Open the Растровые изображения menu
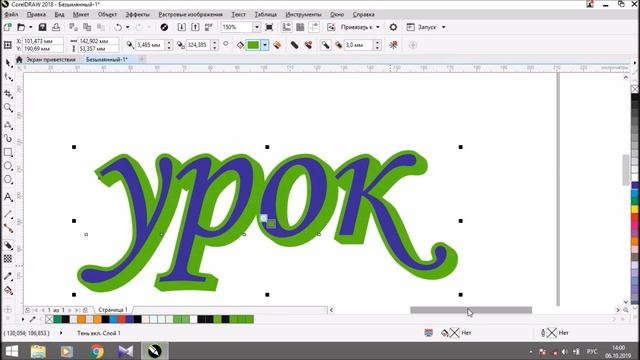640x360 pixels. 191,14
